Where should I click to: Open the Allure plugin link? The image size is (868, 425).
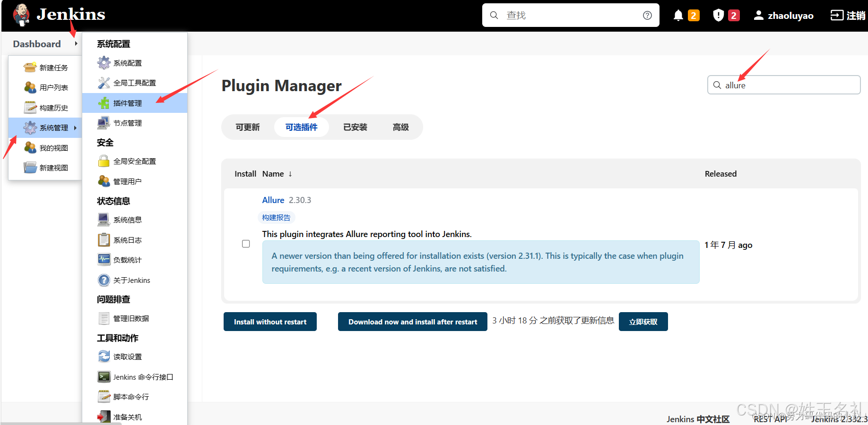coord(273,200)
